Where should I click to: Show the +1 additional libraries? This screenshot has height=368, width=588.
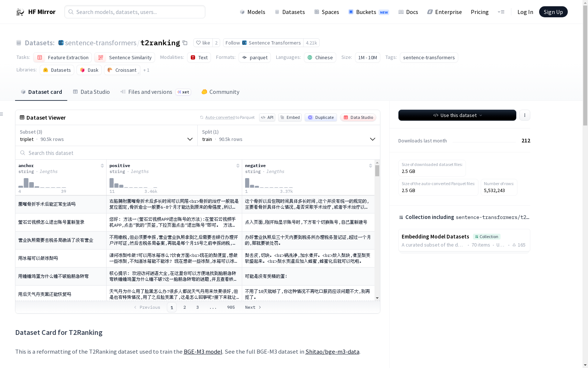coord(146,70)
